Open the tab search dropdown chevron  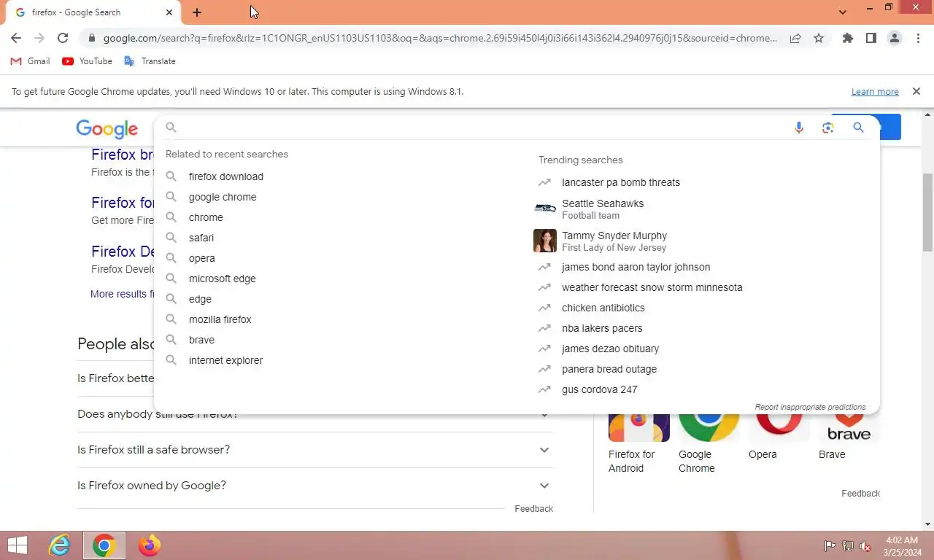point(843,12)
